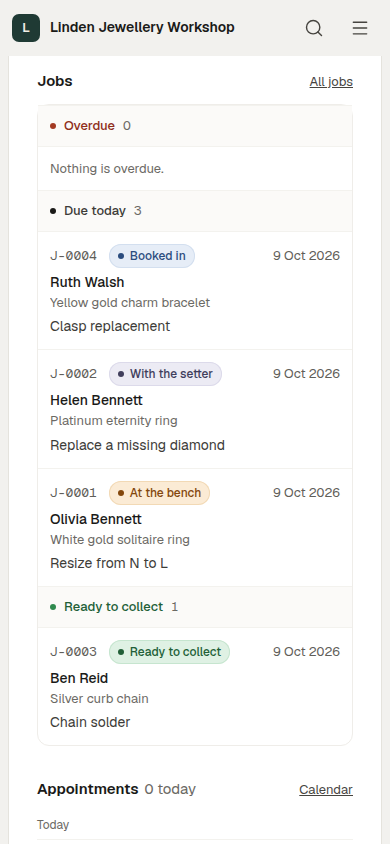
Task: Click the Appointments section heading
Action: [x=88, y=789]
